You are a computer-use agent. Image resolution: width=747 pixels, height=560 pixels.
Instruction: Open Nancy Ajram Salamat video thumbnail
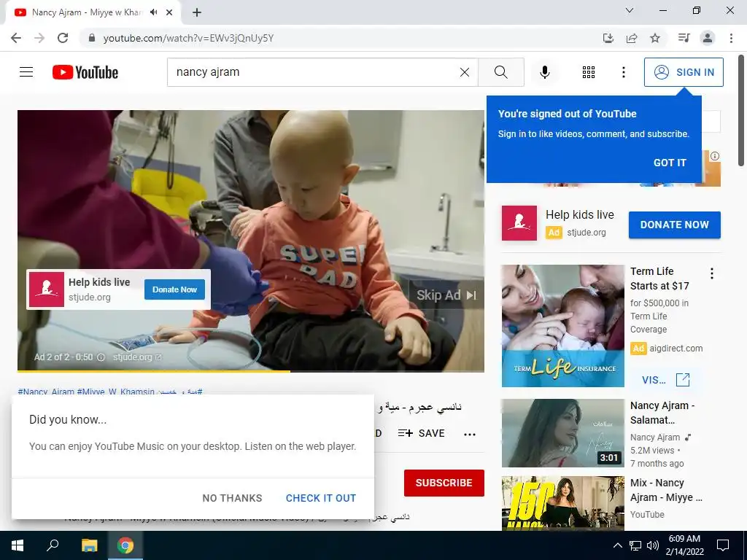pos(562,433)
